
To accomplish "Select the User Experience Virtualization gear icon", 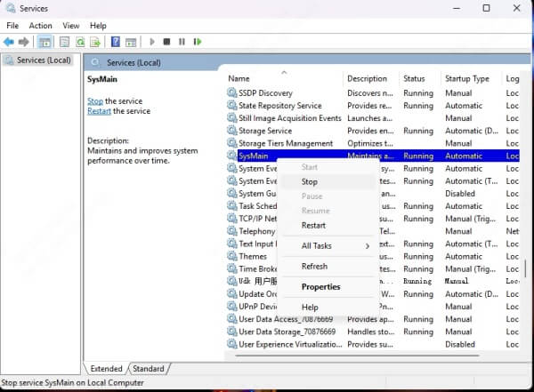I will point(232,344).
